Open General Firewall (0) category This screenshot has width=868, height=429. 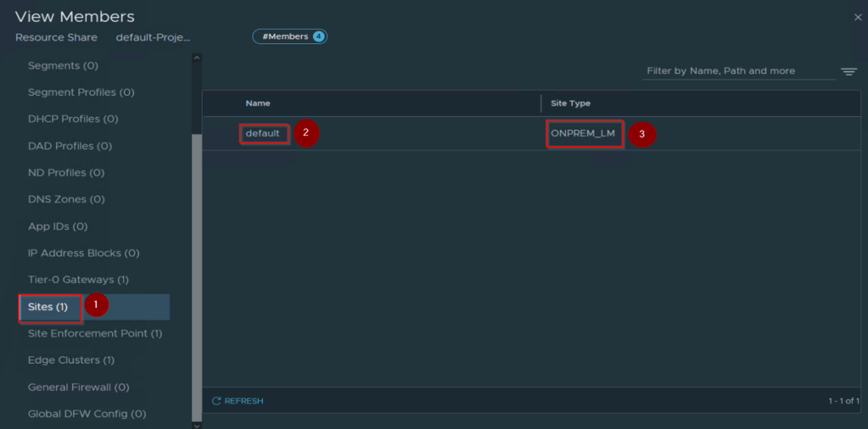(x=78, y=387)
